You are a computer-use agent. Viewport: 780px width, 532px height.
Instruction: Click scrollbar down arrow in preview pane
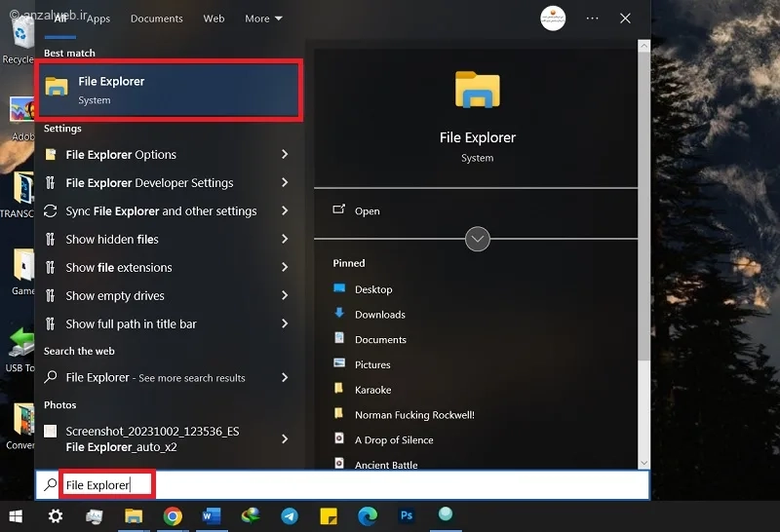(x=643, y=463)
